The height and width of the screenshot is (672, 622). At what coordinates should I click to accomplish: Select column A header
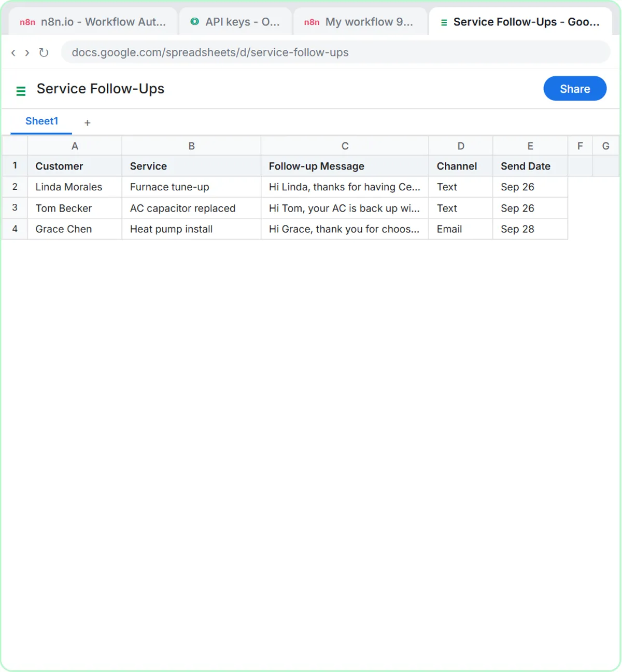[75, 146]
